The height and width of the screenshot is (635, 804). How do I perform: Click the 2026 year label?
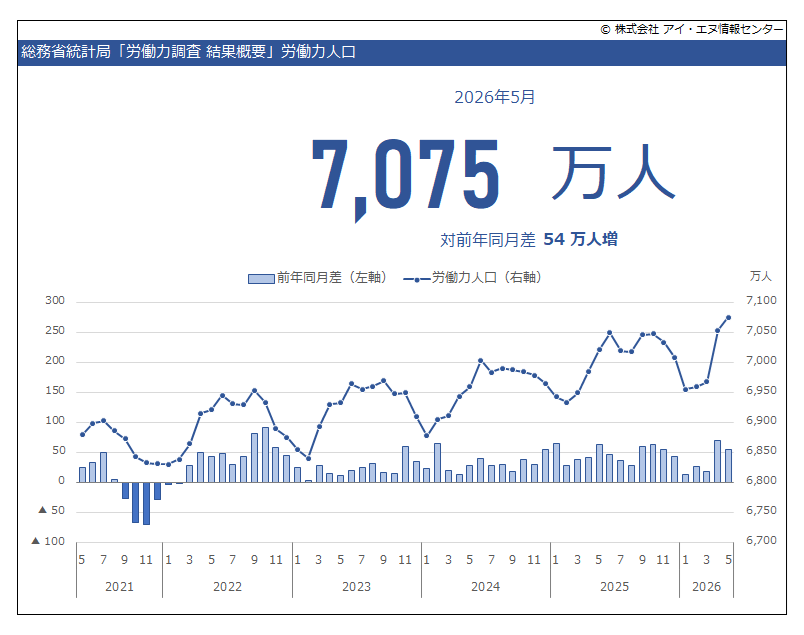click(707, 587)
